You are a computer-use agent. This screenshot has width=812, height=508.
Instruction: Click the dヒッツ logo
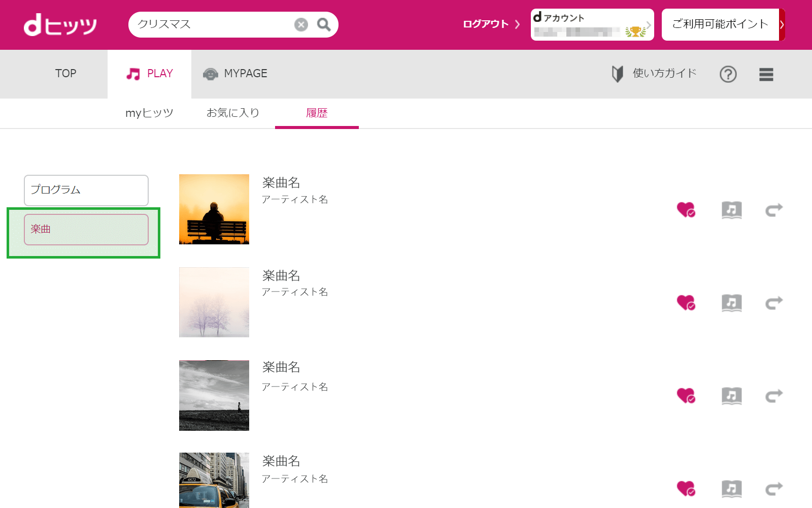click(x=60, y=25)
